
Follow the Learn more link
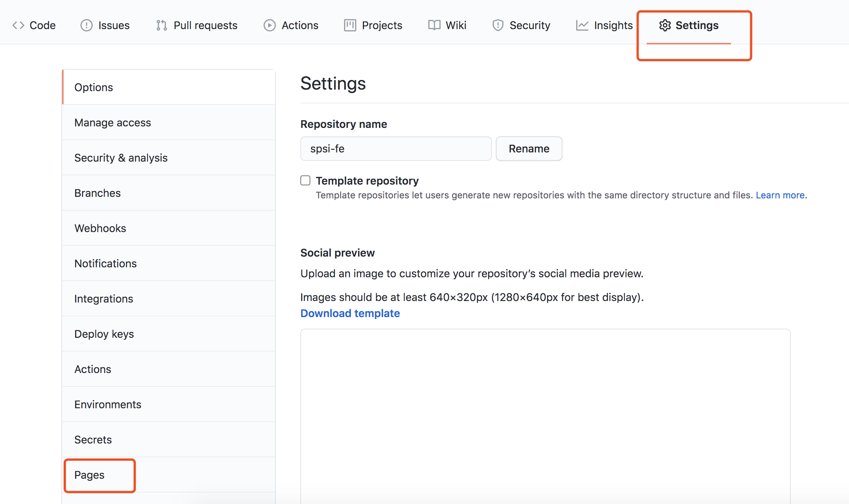(780, 195)
